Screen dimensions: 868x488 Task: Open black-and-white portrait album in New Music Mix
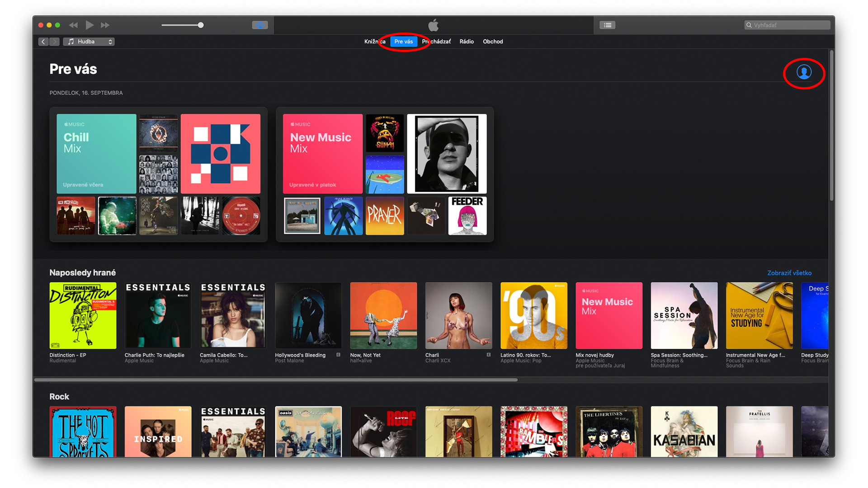pos(447,154)
